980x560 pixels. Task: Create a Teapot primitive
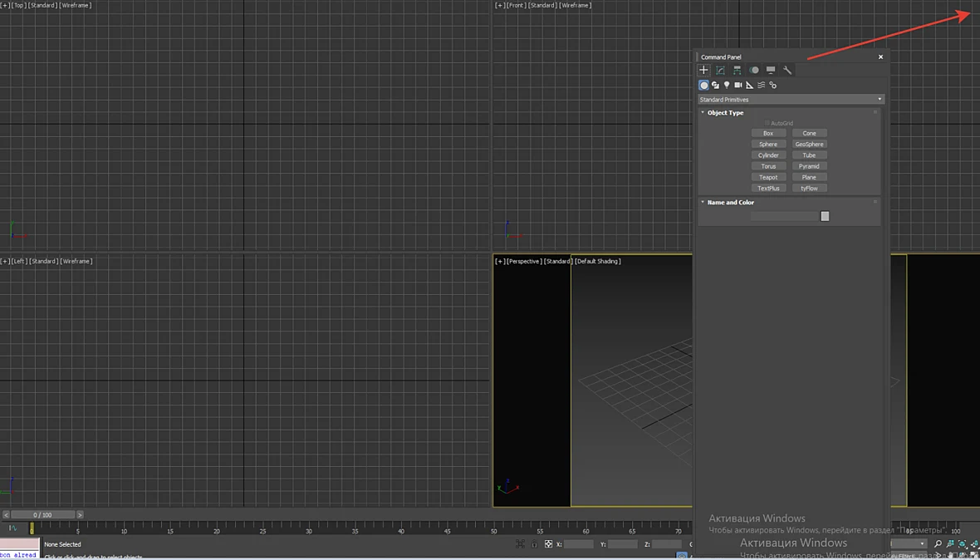[x=768, y=177]
